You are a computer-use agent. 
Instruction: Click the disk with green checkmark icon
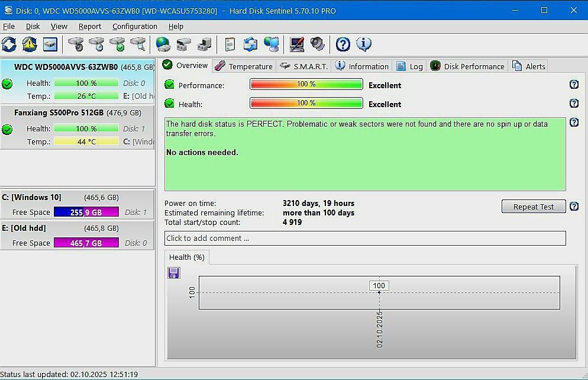coord(117,44)
